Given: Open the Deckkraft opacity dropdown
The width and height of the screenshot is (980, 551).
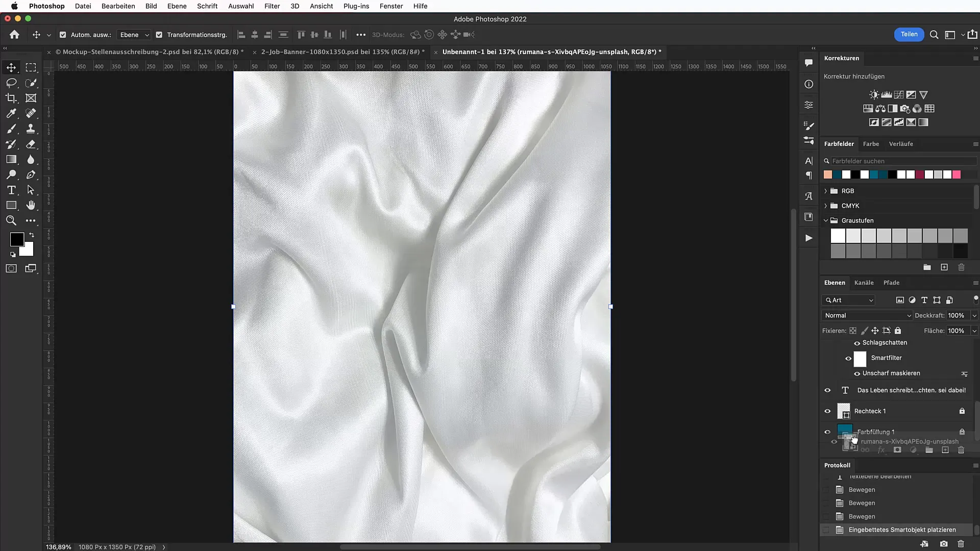Looking at the screenshot, I should click(974, 315).
